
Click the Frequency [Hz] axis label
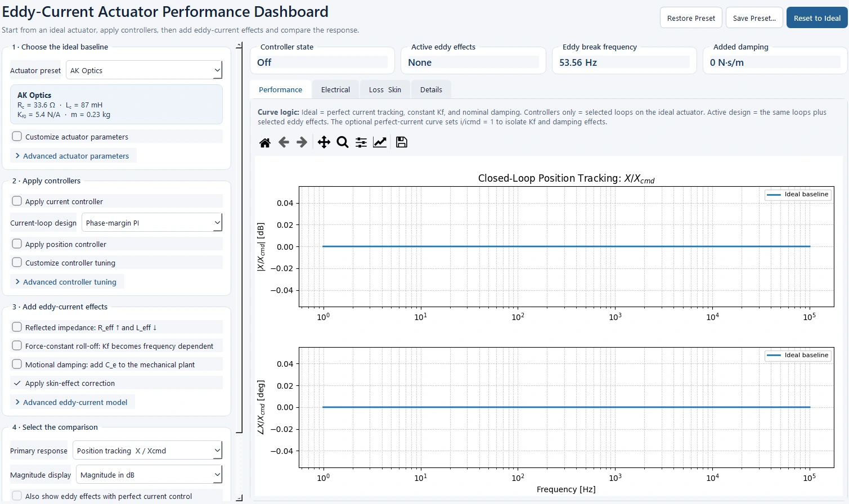(x=566, y=489)
